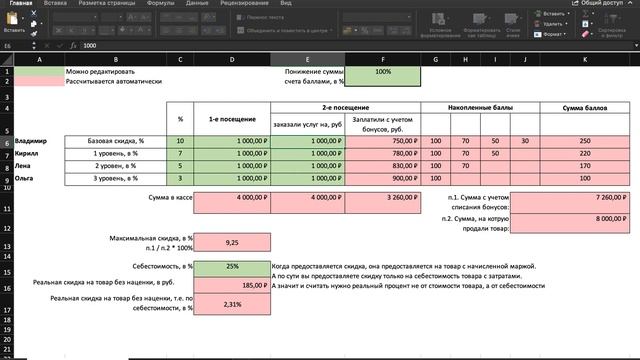Select the Себестоимость 25% cell

click(232, 269)
